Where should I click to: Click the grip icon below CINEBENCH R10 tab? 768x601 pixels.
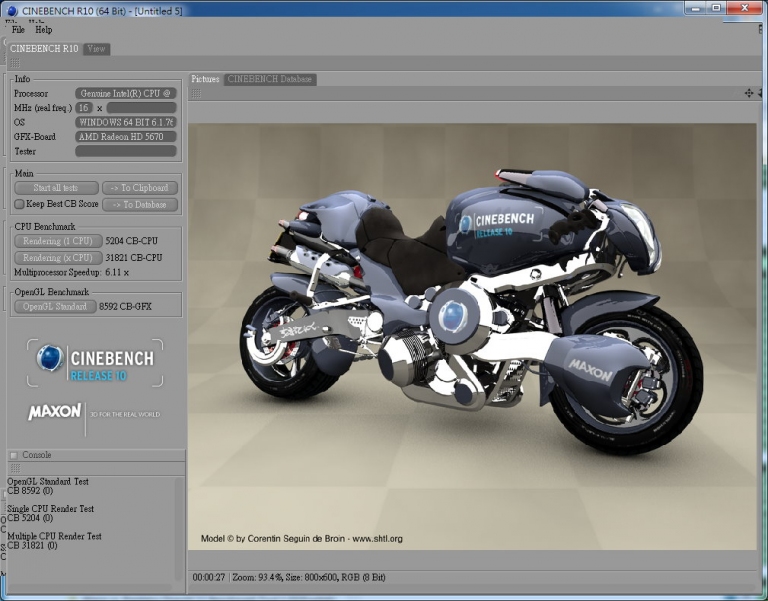[15, 63]
